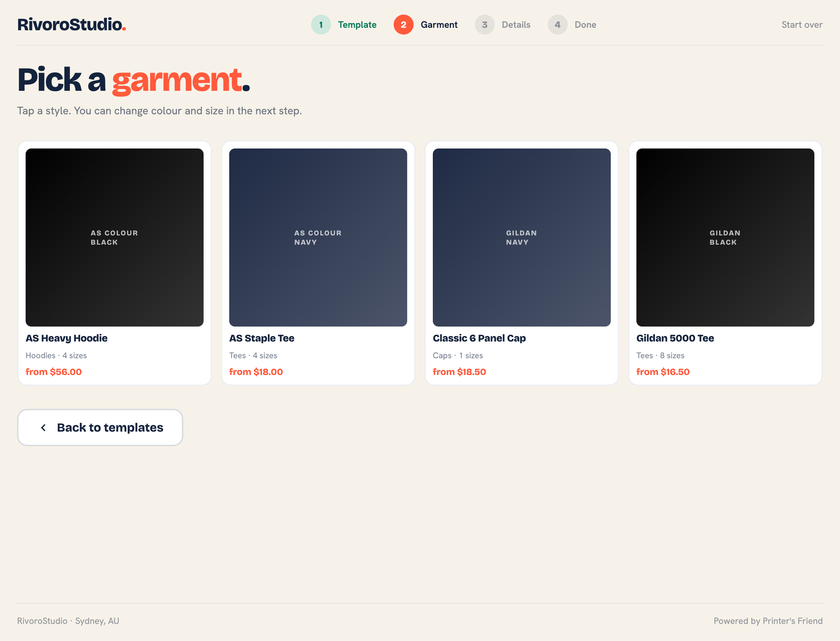The width and height of the screenshot is (840, 641).
Task: Click the RivoroStudio · Sydney, AU footer text
Action: 68,621
